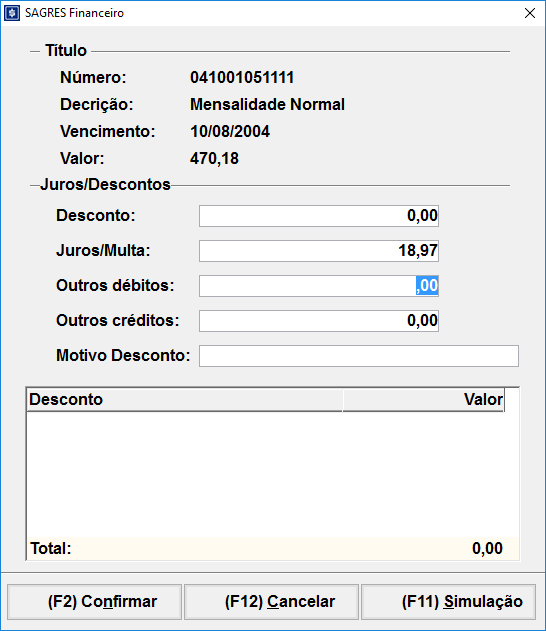Click the Total value 0,00 in list
The width and height of the screenshot is (546, 631).
click(x=487, y=549)
